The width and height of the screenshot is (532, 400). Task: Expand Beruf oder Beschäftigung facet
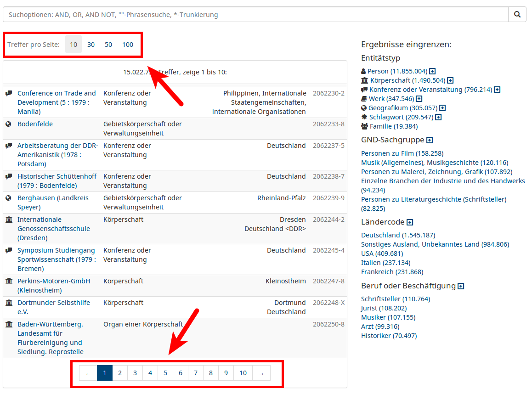tap(461, 286)
